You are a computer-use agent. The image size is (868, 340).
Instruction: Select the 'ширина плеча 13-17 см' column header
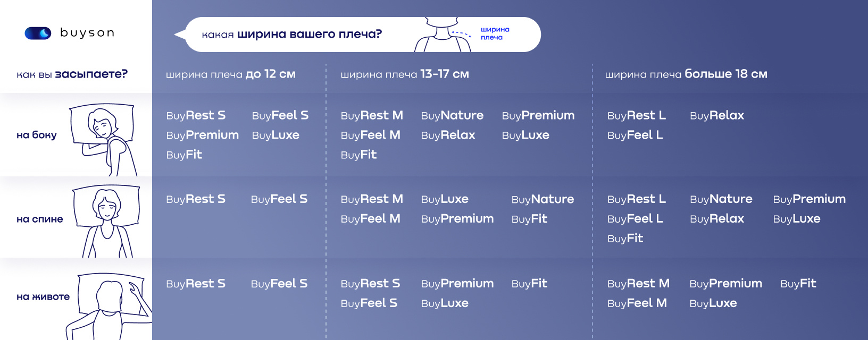[405, 74]
